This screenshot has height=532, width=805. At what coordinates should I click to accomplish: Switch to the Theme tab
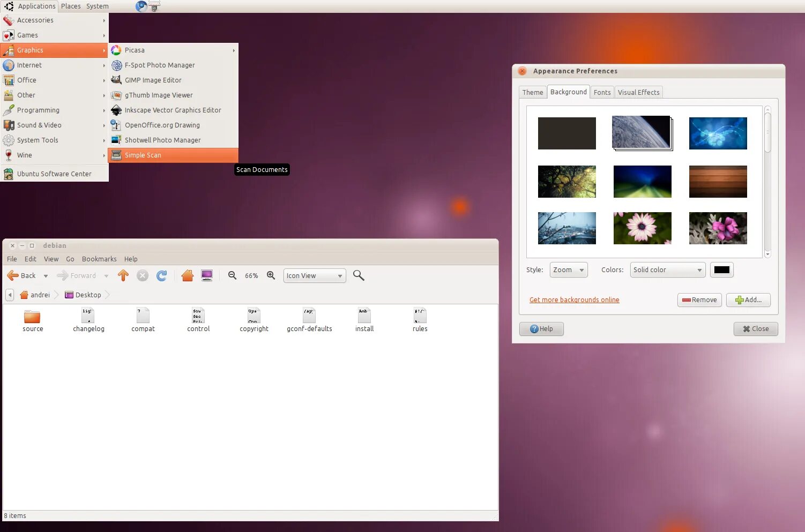point(533,92)
